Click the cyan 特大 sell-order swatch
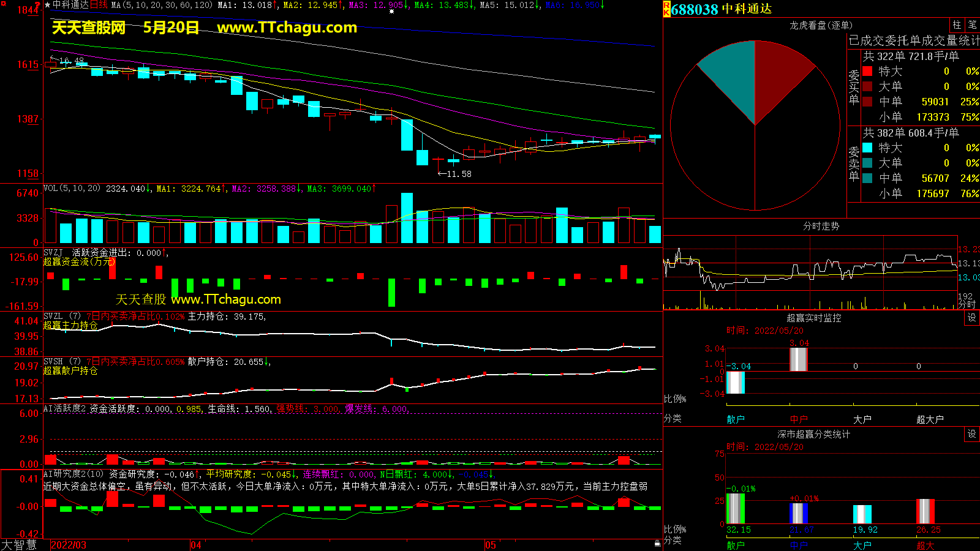The image size is (980, 551). (x=867, y=148)
